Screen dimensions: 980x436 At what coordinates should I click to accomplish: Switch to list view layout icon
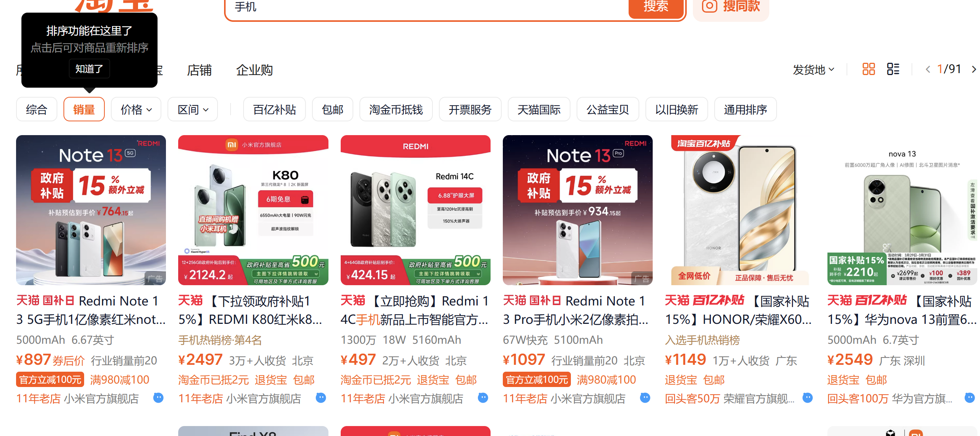[893, 69]
